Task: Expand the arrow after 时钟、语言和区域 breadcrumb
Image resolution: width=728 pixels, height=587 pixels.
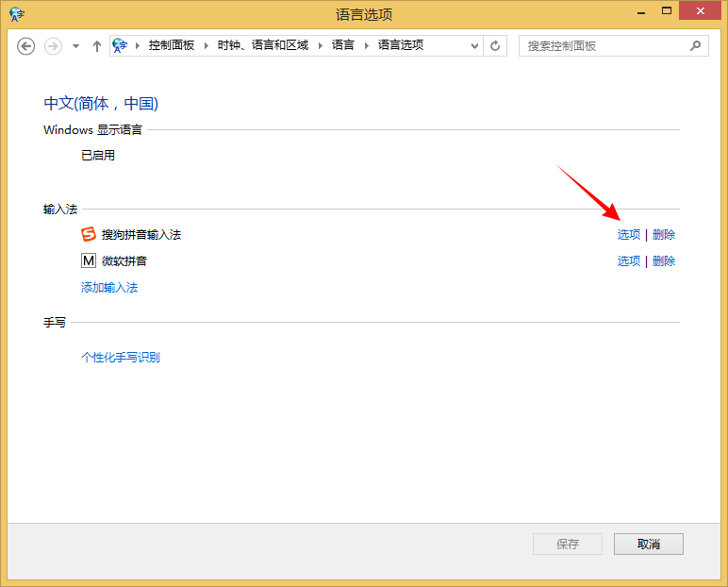Action: 320,45
